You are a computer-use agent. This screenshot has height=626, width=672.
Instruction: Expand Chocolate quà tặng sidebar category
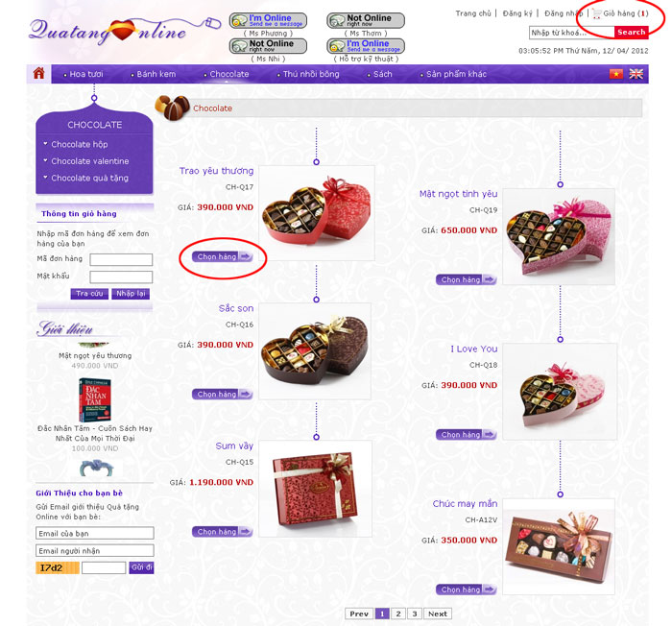coord(89,178)
